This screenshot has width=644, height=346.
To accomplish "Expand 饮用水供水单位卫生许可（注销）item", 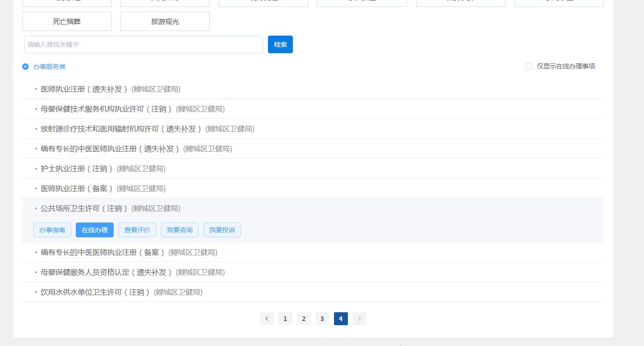I will click(95, 292).
